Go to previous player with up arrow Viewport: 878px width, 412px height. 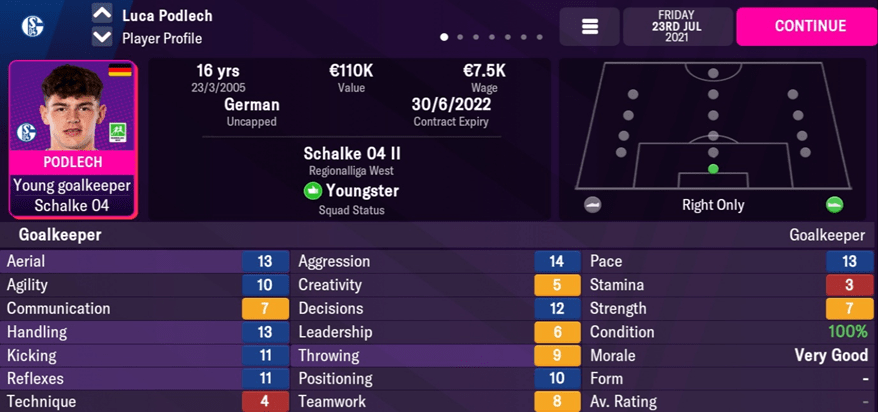point(101,14)
